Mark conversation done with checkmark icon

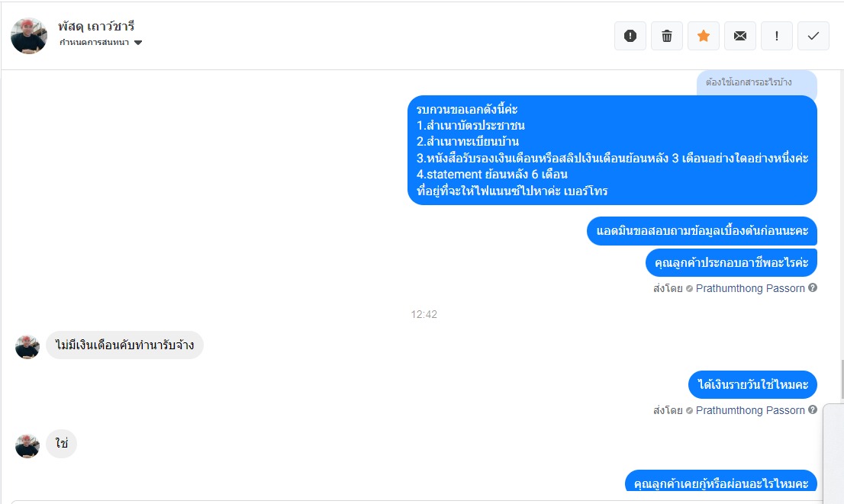click(x=813, y=36)
